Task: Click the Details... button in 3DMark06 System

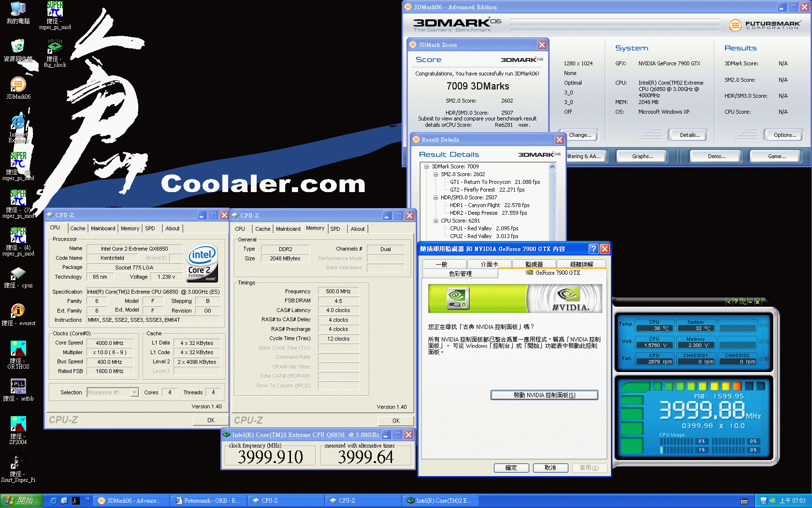Action: click(x=687, y=135)
